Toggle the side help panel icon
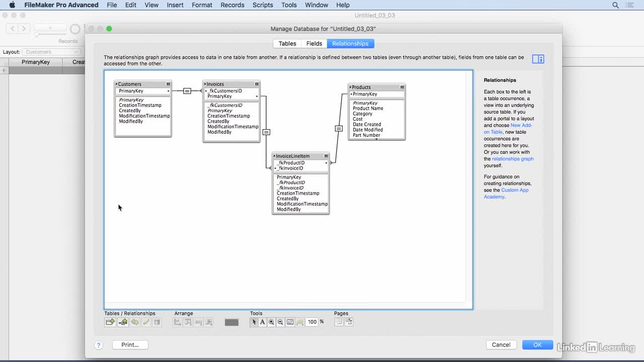The width and height of the screenshot is (644, 362). point(538,59)
